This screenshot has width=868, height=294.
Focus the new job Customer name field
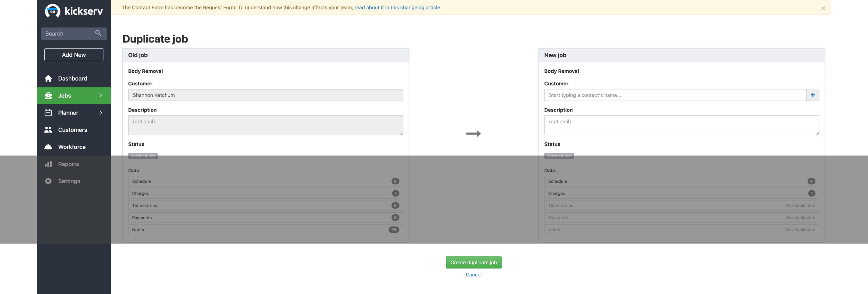[x=675, y=95]
